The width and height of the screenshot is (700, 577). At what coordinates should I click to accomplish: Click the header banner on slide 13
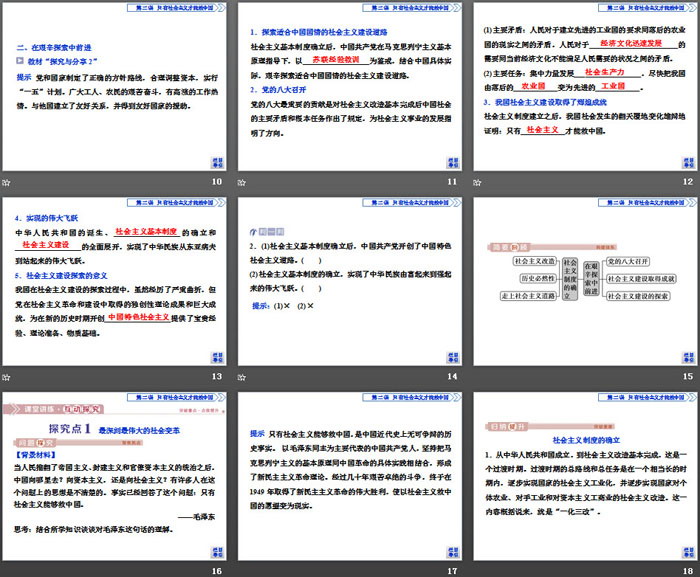click(x=176, y=202)
